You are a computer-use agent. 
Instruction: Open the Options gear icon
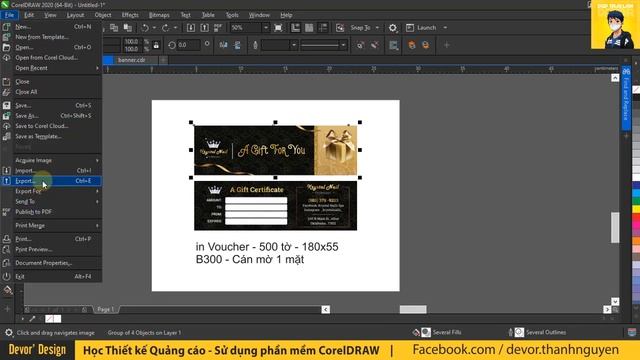click(x=392, y=28)
